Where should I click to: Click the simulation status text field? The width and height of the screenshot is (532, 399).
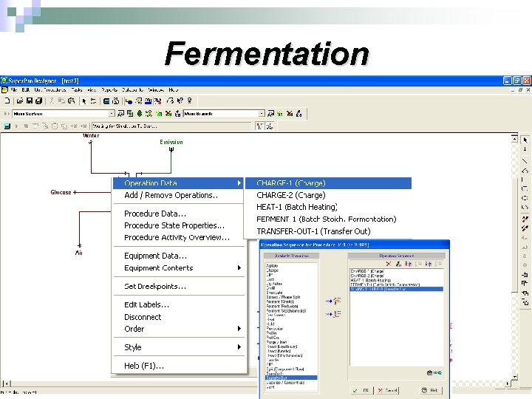171,126
